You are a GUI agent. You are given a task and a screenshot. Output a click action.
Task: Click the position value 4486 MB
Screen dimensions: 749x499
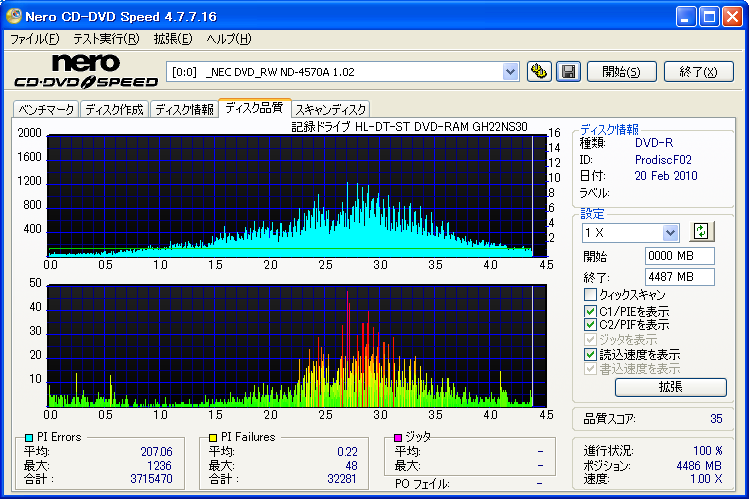point(699,466)
